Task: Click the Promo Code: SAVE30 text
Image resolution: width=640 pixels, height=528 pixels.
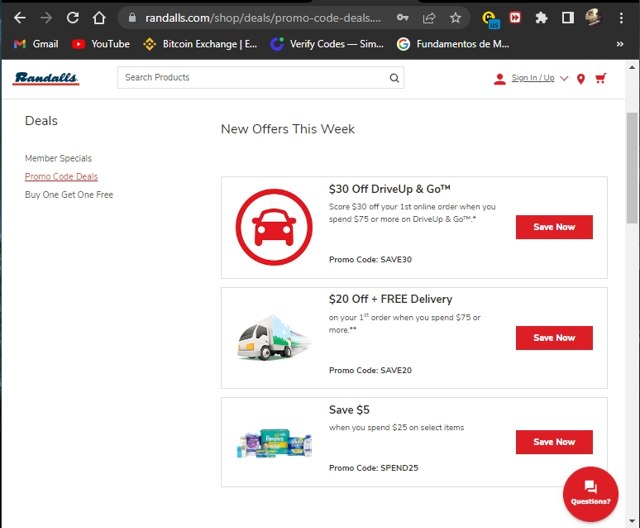Action: click(x=370, y=260)
